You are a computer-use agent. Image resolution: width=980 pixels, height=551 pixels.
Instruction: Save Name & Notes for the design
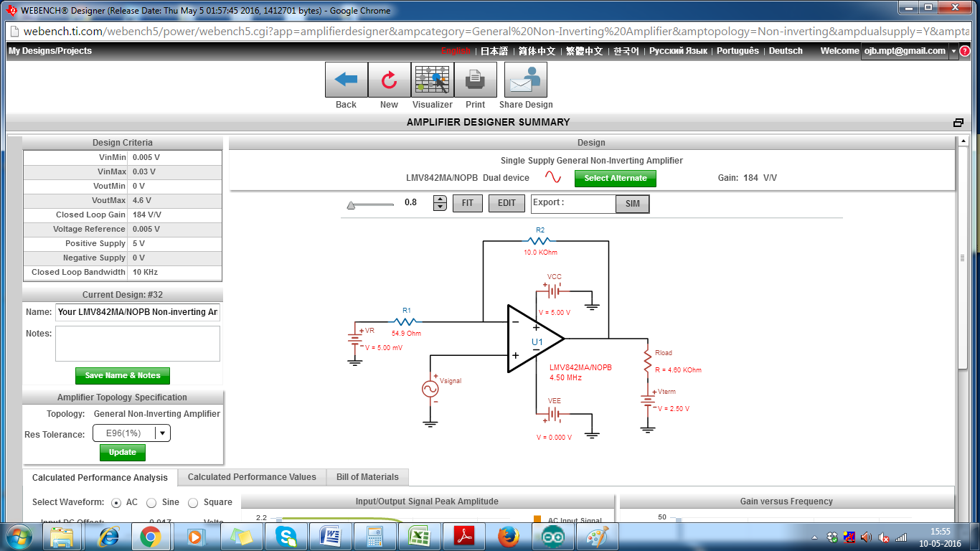[x=122, y=375]
